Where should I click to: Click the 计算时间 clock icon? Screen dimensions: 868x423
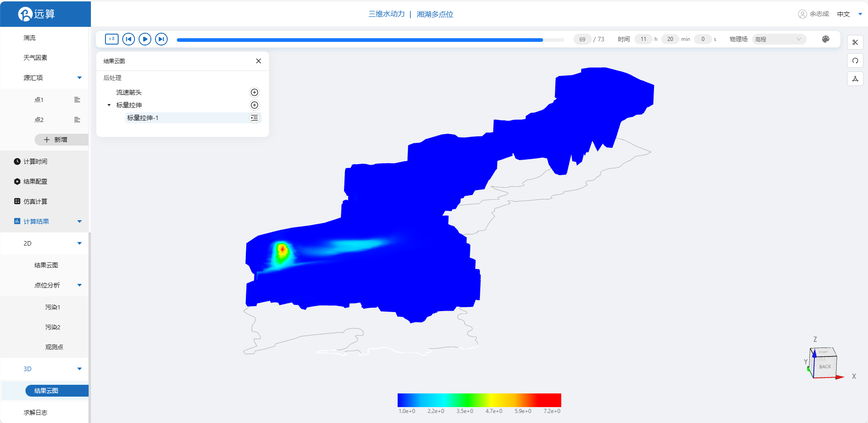pos(17,161)
